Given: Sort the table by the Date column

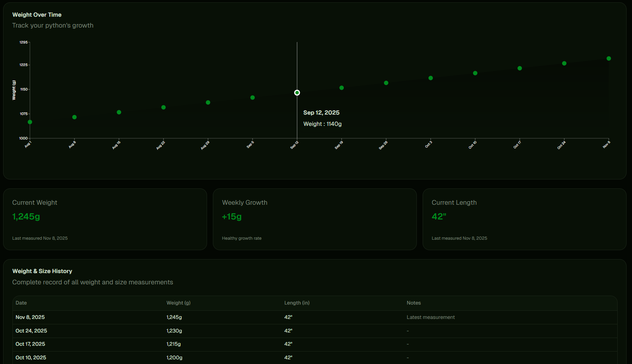Looking at the screenshot, I should click(21, 303).
